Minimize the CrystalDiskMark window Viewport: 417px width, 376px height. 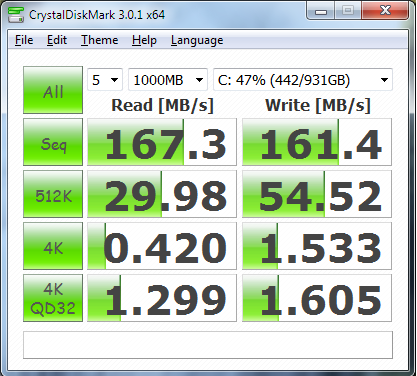(x=321, y=11)
